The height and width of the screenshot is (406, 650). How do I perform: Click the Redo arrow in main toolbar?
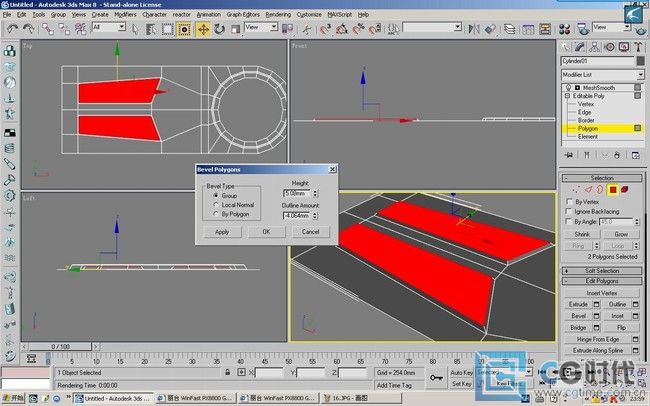click(28, 29)
